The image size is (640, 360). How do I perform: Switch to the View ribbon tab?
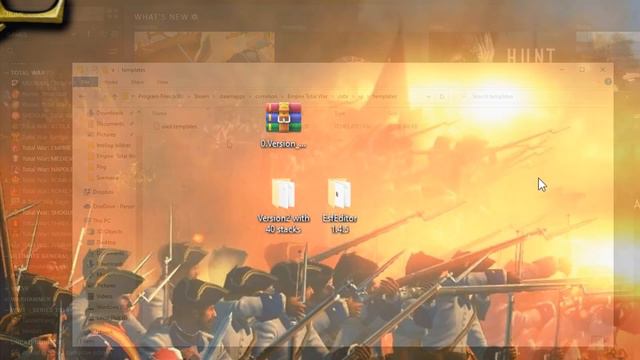coord(162,82)
